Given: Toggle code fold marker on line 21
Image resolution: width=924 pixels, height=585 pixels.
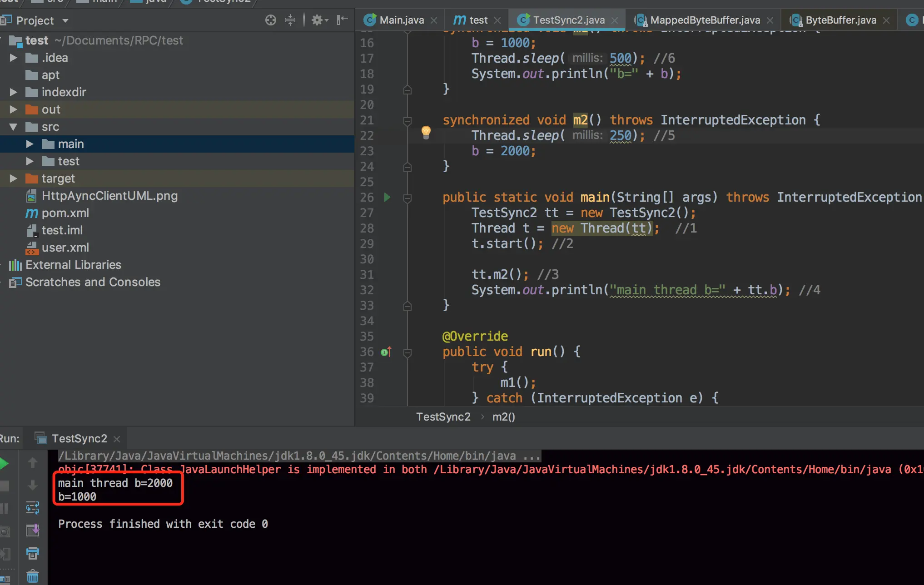Looking at the screenshot, I should pyautogui.click(x=407, y=121).
